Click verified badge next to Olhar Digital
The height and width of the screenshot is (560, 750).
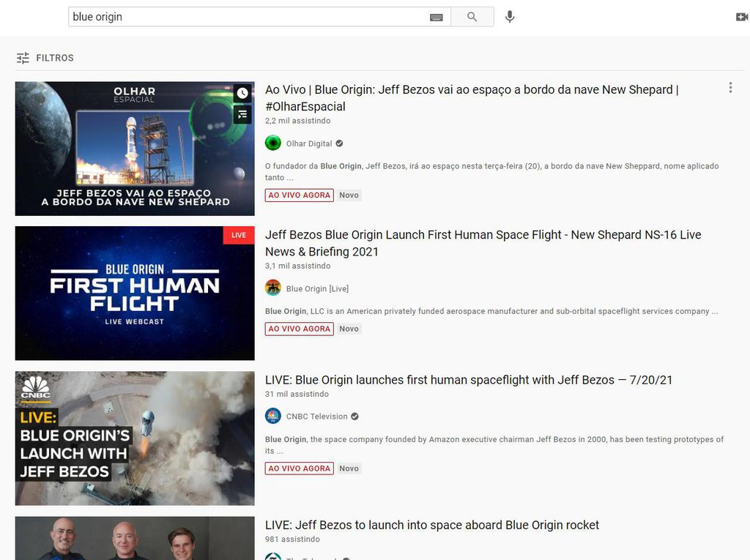(339, 143)
